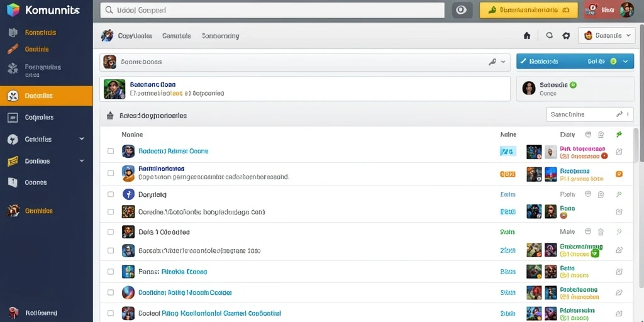Screen dimensions: 644x322
Task: Toggle the checkbox in the last visible row
Action: tap(111, 313)
